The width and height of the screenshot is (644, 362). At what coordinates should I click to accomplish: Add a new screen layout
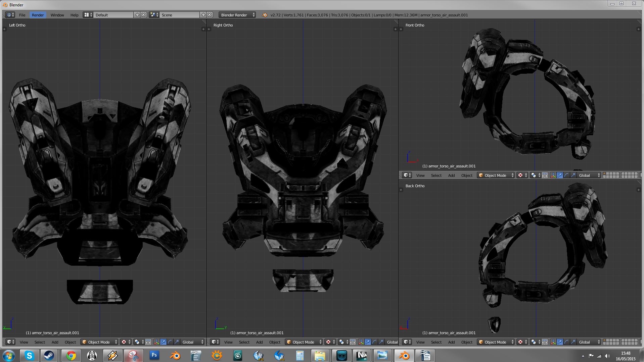137,15
